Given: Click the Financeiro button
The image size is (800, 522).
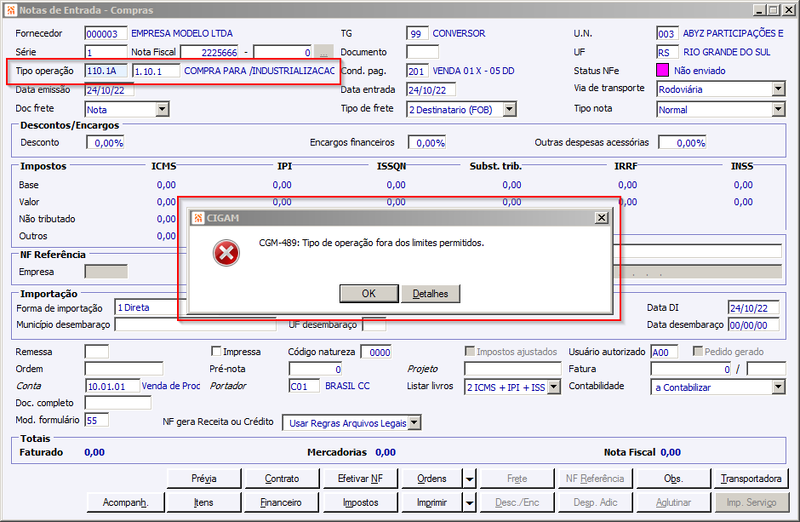Looking at the screenshot, I should click(x=282, y=503).
